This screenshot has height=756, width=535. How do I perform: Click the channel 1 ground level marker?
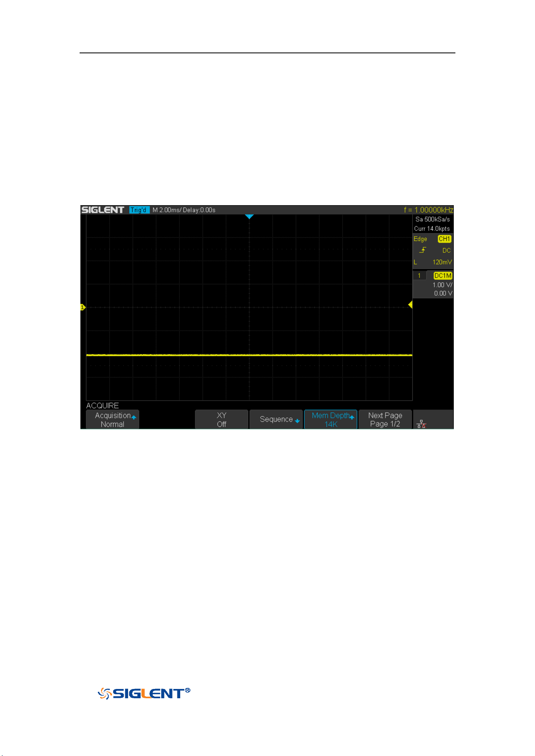pyautogui.click(x=83, y=307)
